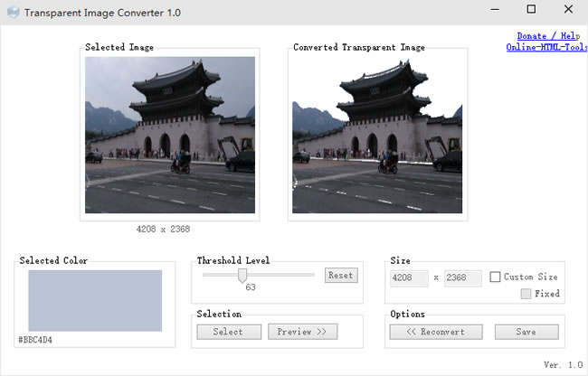Click the Converted Transparent Image preview
This screenshot has height=376, width=588.
click(377, 135)
